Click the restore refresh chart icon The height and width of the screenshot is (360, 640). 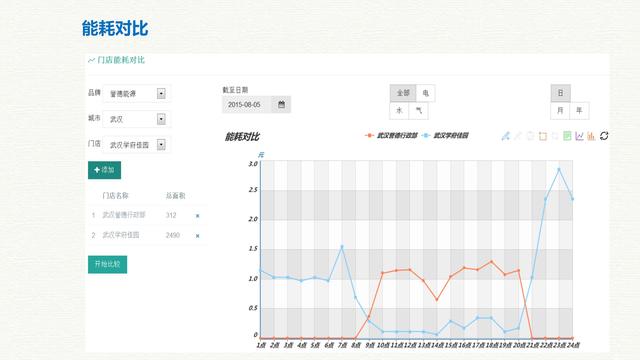604,136
